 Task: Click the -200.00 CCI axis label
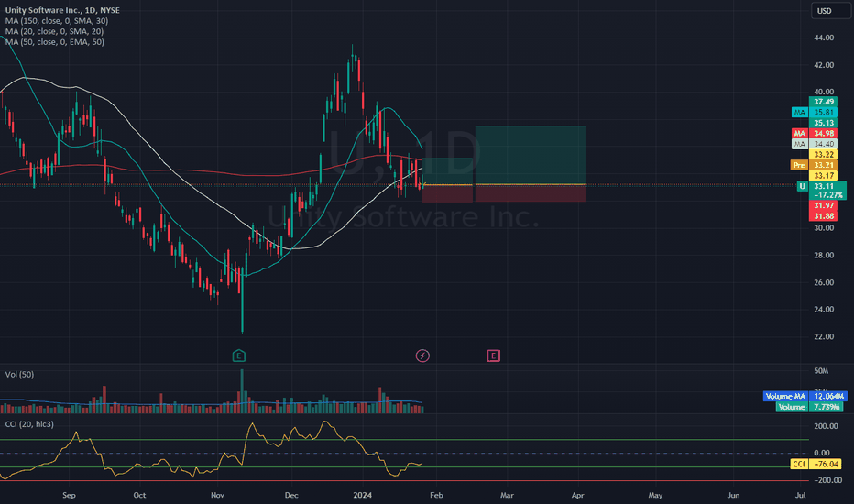click(x=826, y=480)
